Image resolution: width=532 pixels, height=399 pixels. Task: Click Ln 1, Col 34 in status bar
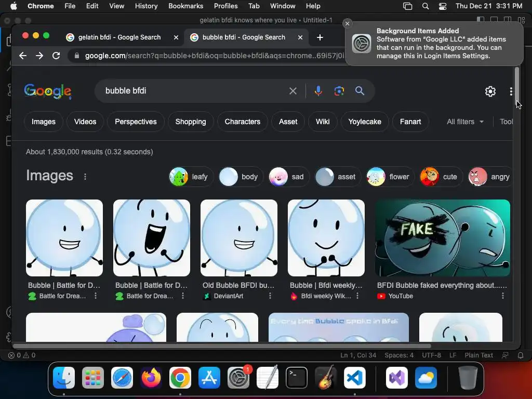[x=358, y=355]
